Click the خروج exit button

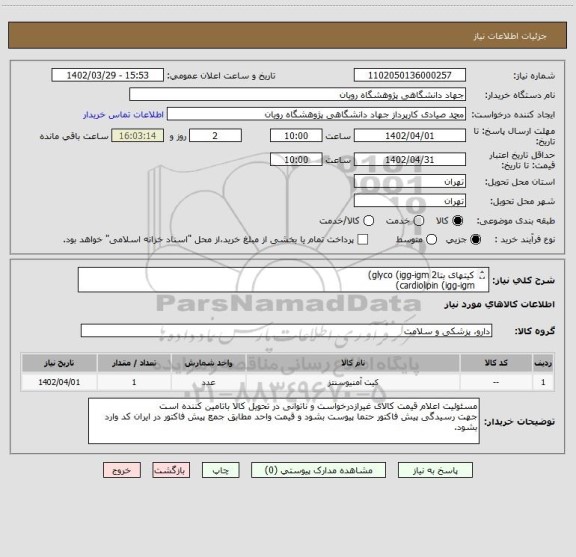(122, 470)
